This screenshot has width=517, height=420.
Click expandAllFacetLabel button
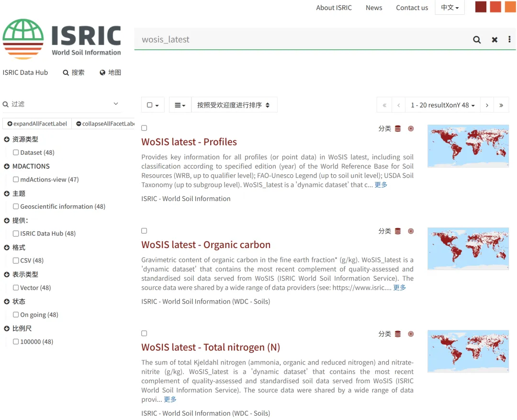click(37, 124)
